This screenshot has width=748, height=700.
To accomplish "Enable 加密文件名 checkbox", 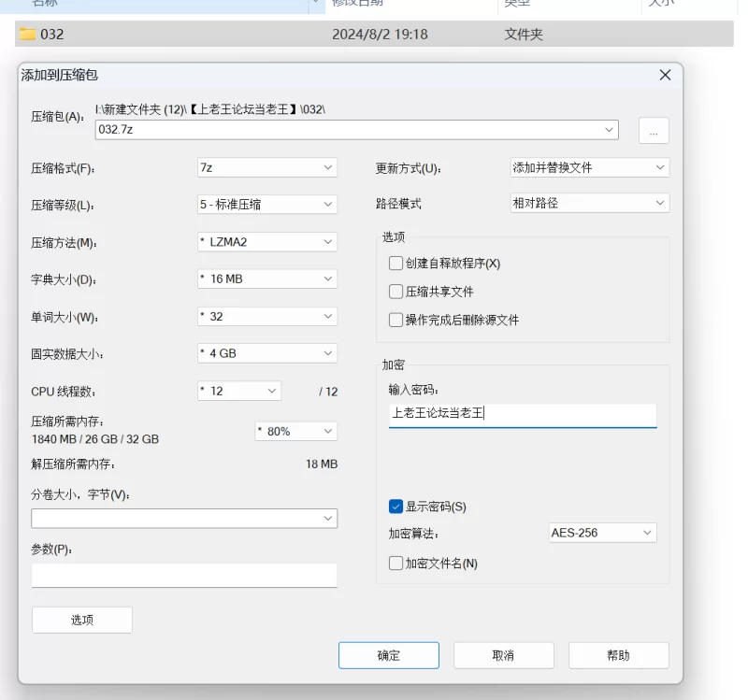I will (x=396, y=564).
